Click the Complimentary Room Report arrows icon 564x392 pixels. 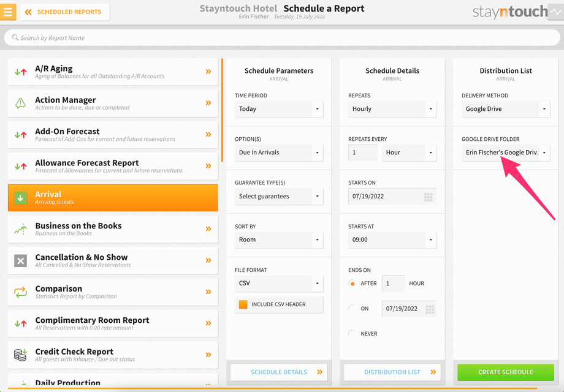point(20,323)
